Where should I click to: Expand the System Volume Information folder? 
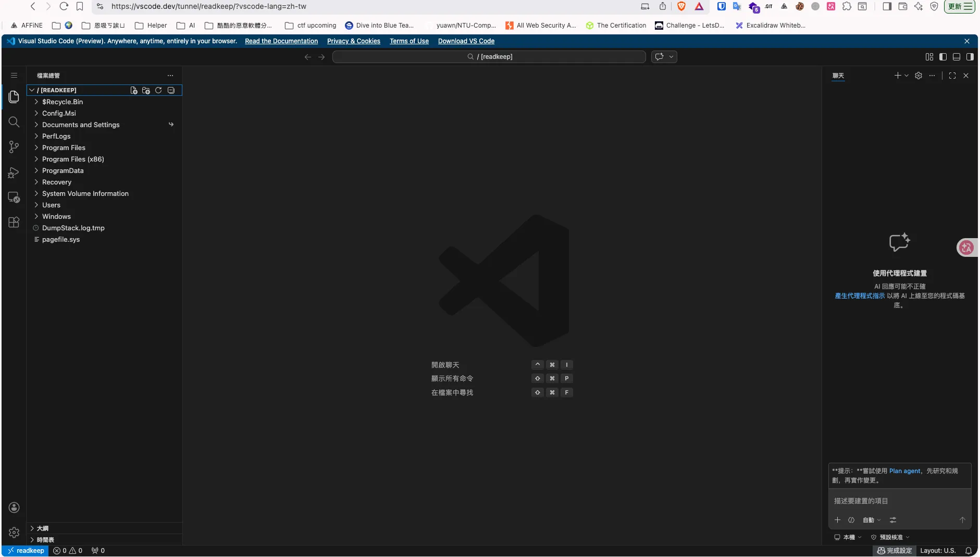(x=104, y=194)
